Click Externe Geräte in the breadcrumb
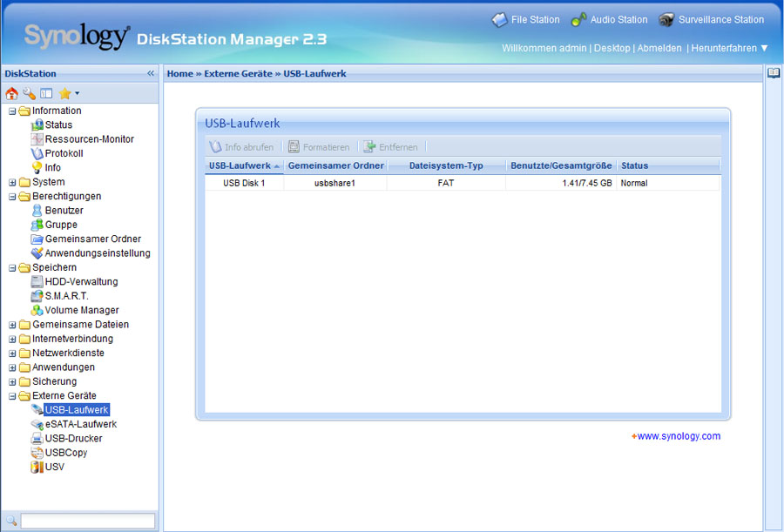Image resolution: width=784 pixels, height=532 pixels. (238, 73)
